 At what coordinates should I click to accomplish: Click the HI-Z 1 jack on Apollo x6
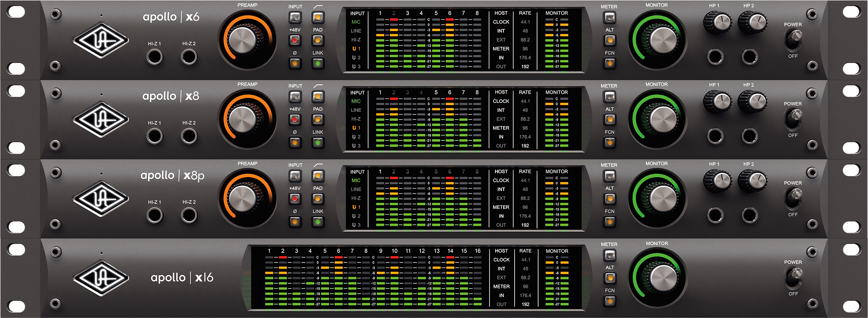[155, 57]
